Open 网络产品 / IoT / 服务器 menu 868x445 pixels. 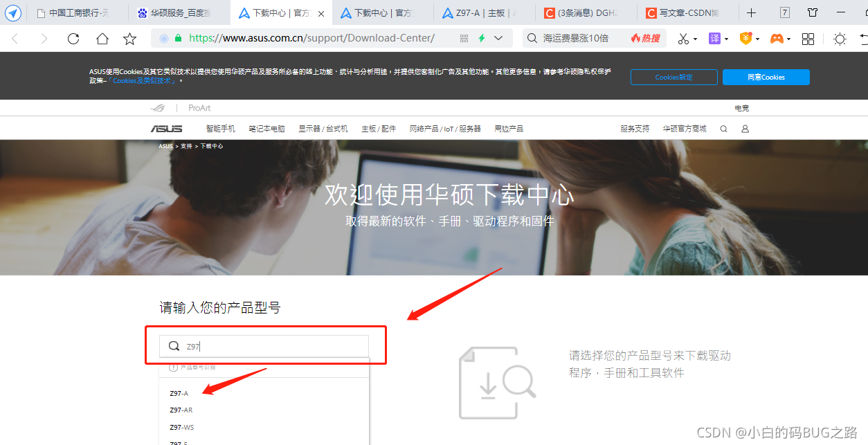coord(445,129)
